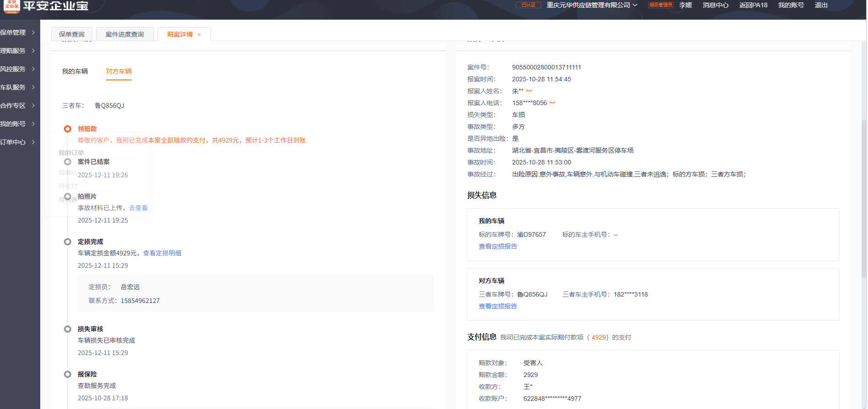
Task: Click the 领赔款 timeline step marker
Action: pos(68,129)
